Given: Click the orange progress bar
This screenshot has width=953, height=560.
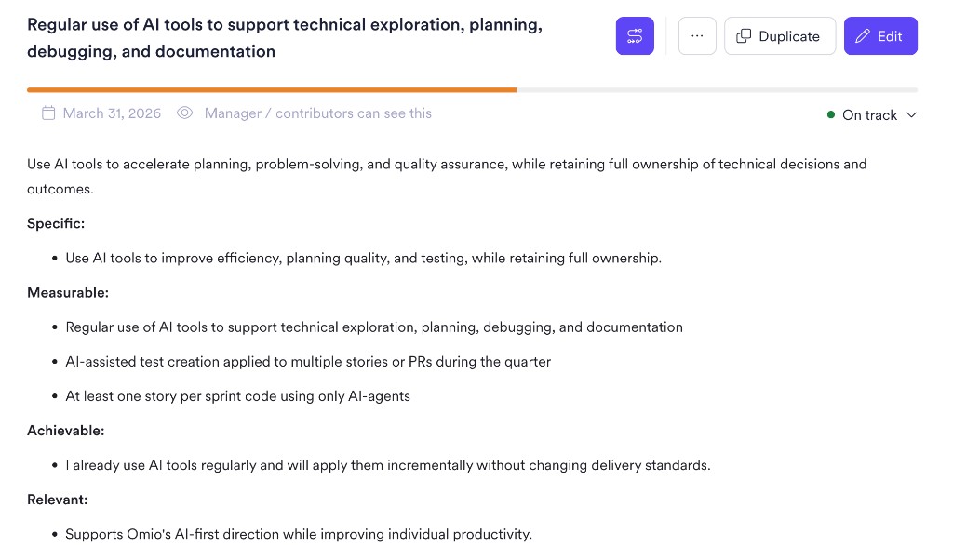Looking at the screenshot, I should (270, 89).
